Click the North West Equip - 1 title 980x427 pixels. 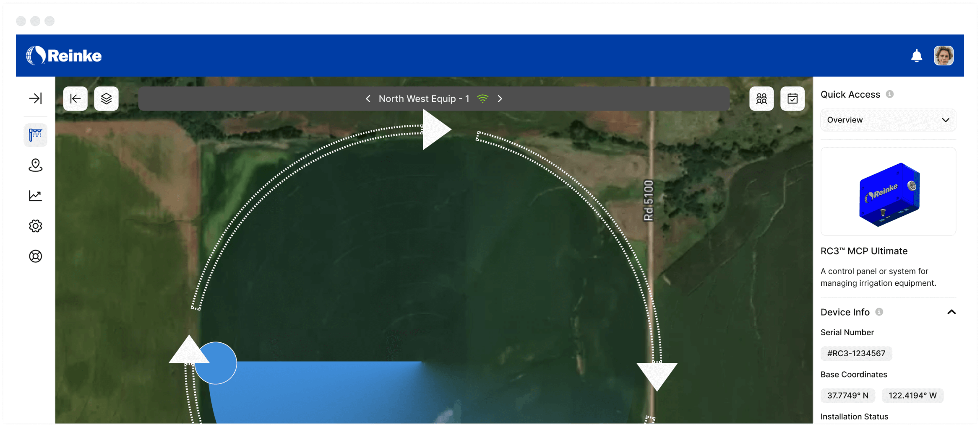(x=424, y=98)
